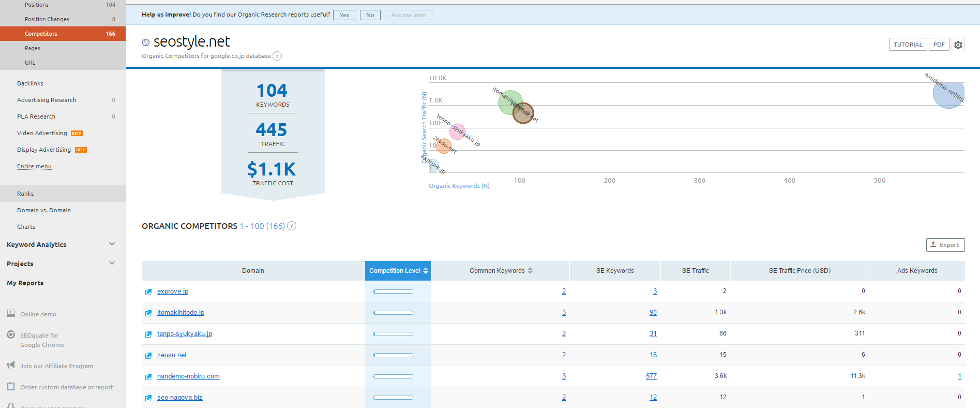Screen dimensions: 980x408
Task: Open the itomakihitode.jp domain link
Action: tap(180, 313)
